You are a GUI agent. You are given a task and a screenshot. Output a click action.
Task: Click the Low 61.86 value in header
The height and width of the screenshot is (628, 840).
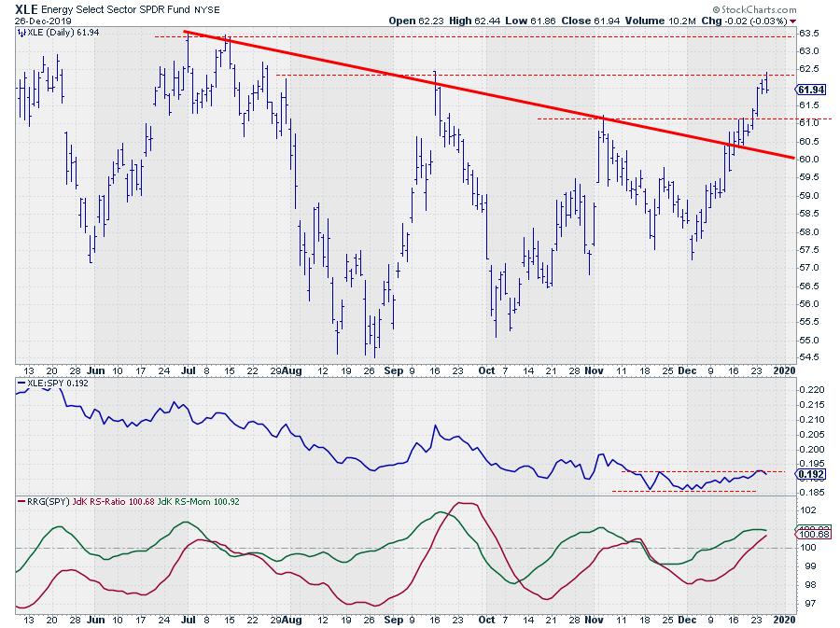[531, 21]
